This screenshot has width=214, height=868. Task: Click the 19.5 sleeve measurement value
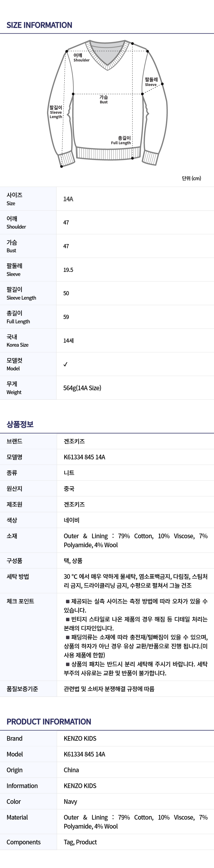click(x=68, y=270)
